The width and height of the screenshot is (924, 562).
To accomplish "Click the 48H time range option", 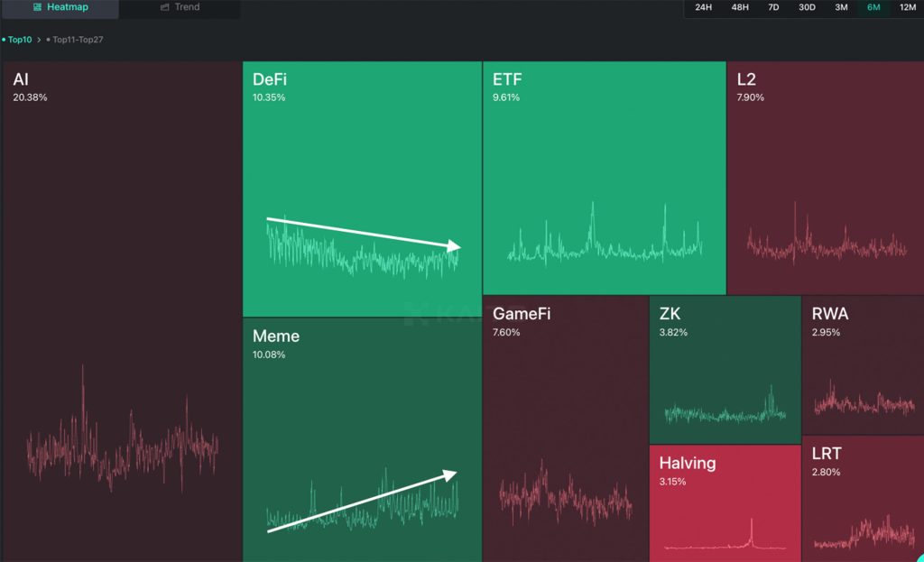I will point(740,7).
